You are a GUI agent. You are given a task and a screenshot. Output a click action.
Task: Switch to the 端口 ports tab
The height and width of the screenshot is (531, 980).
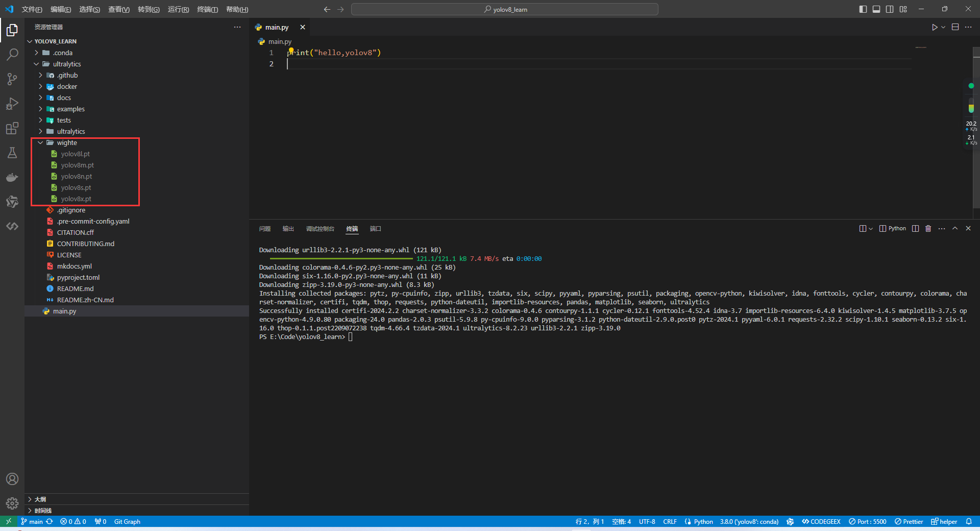[x=375, y=229]
